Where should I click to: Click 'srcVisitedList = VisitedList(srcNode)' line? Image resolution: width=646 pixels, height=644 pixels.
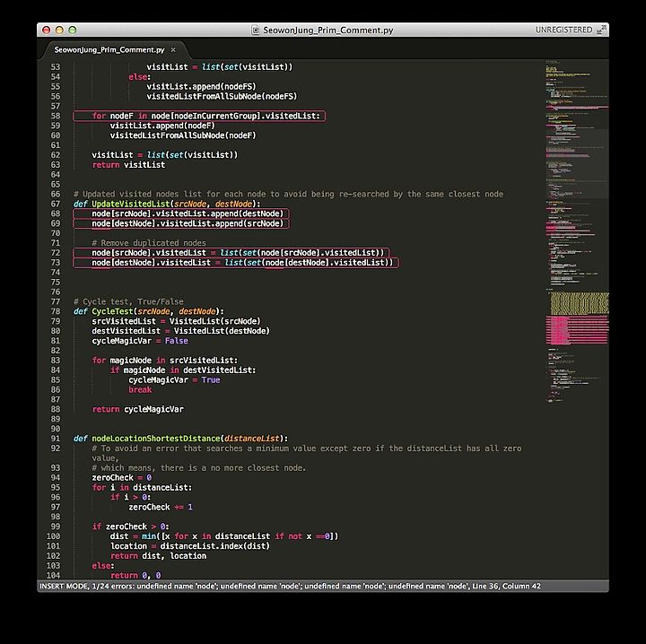(x=176, y=321)
